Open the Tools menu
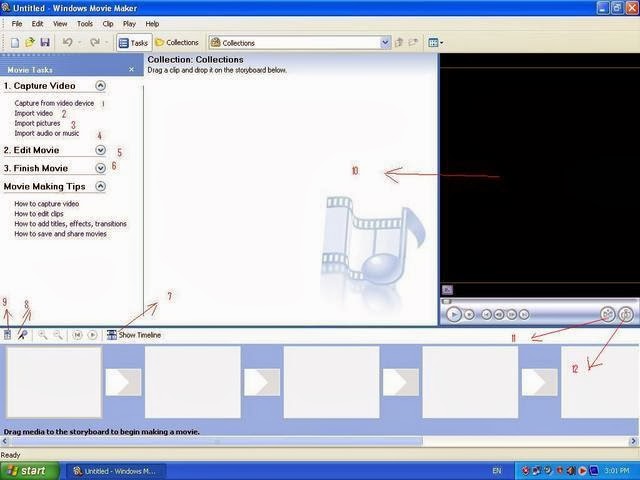 click(x=84, y=24)
